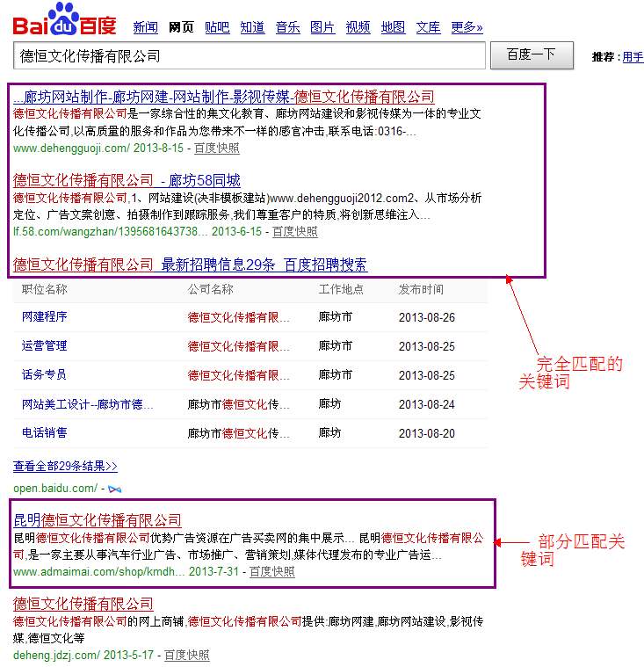Switch to 图片 search
Screen dimensions: 644x667
pos(322,27)
